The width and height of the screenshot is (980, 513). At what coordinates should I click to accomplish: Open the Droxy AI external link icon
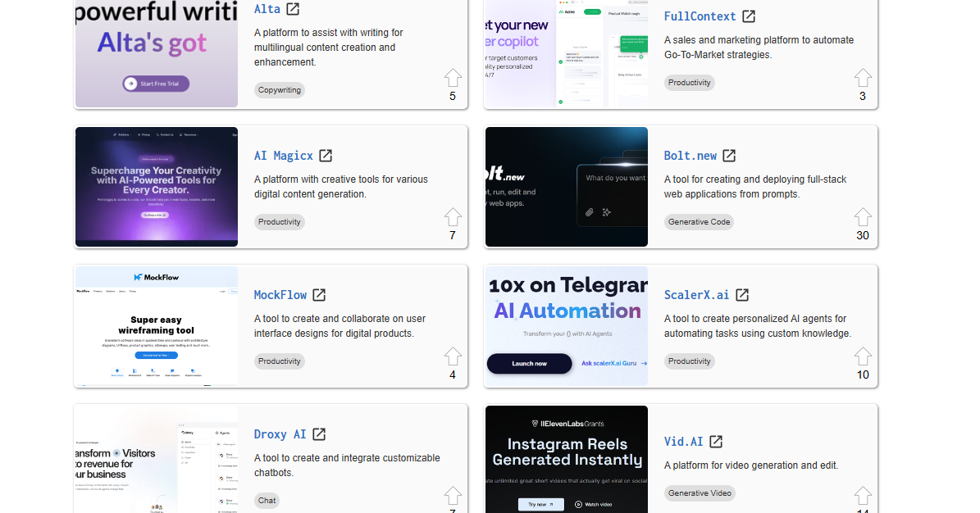(319, 434)
